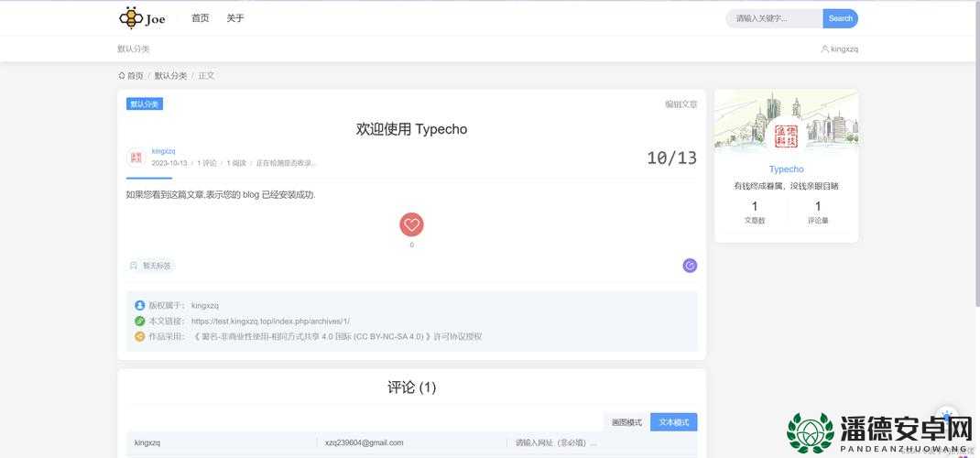Click the kingxzq comment name field
This screenshot has width=980, height=458.
point(222,442)
